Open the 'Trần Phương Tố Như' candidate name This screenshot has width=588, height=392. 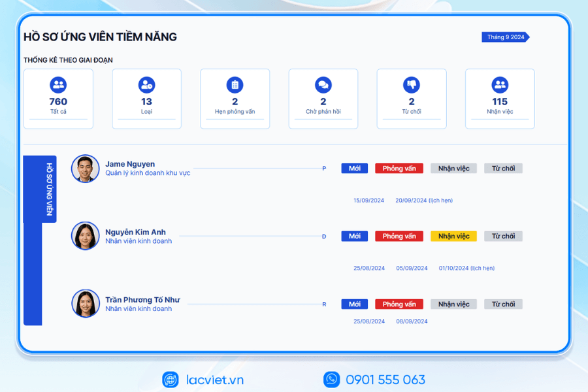pos(142,300)
